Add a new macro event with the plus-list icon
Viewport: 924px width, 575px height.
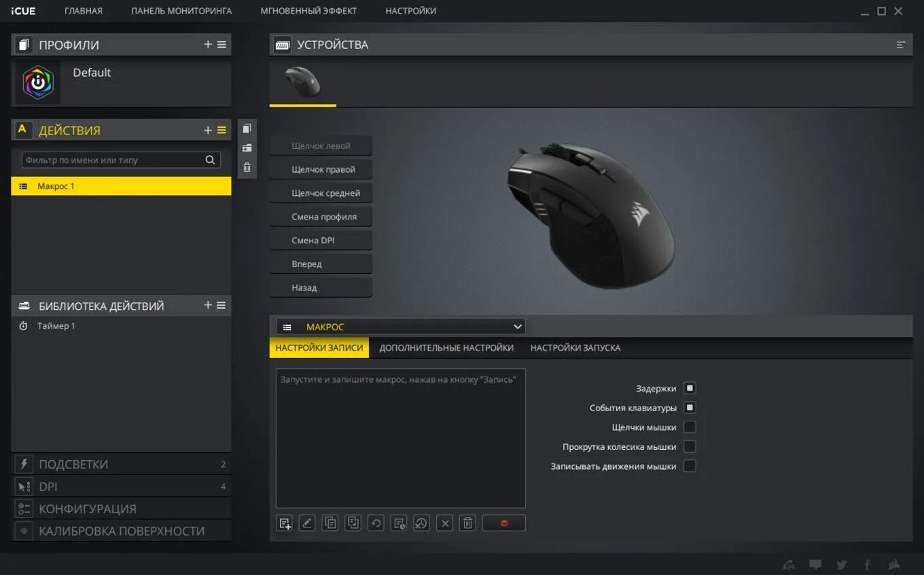[285, 523]
